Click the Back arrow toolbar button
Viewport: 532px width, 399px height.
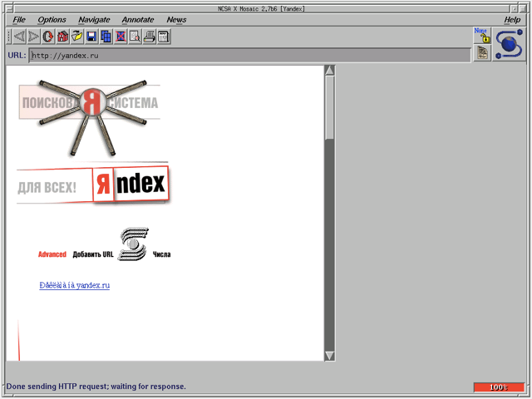[19, 37]
